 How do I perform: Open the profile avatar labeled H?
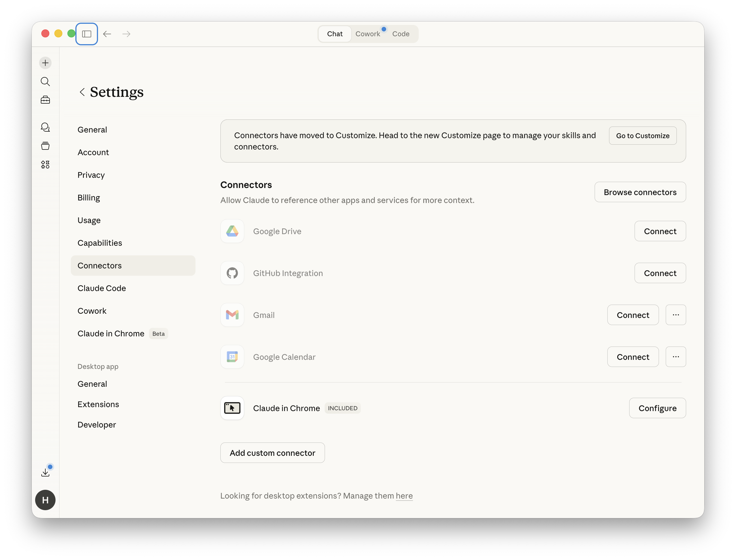click(45, 500)
